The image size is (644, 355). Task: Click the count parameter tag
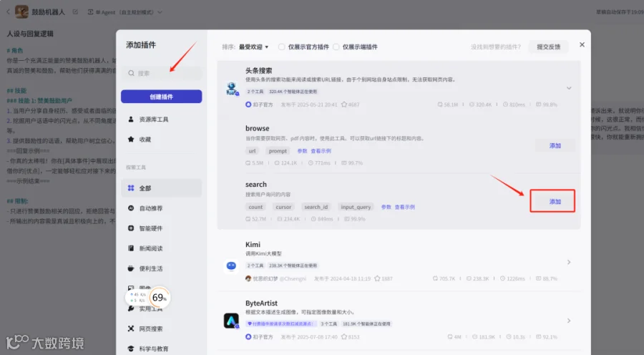click(255, 207)
